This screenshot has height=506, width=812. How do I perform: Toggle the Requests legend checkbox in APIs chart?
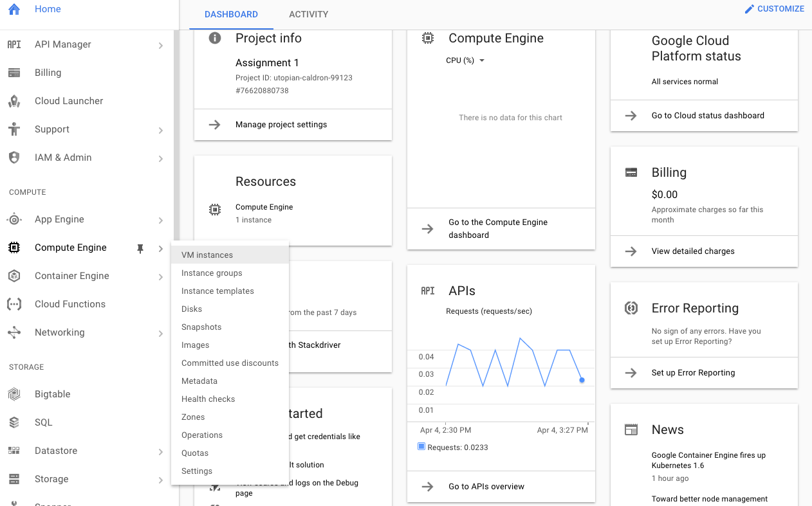(421, 446)
